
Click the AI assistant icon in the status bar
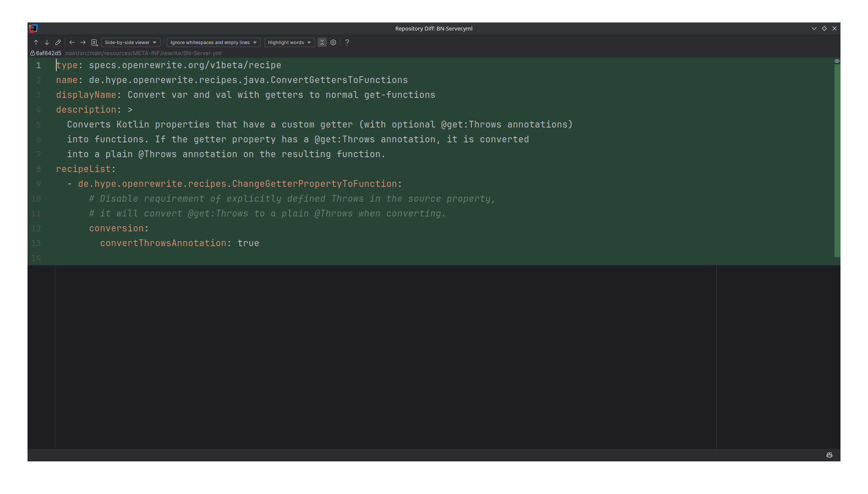tap(829, 455)
